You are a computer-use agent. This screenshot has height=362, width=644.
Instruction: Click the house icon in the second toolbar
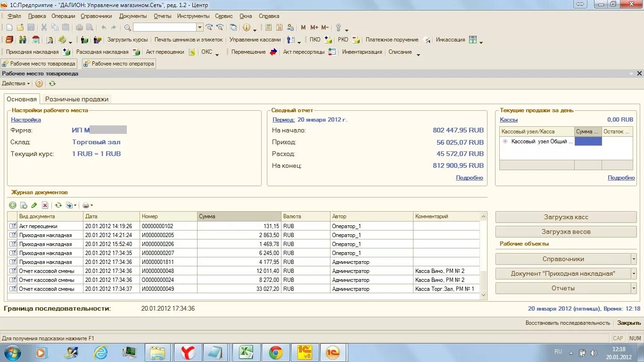35,40
